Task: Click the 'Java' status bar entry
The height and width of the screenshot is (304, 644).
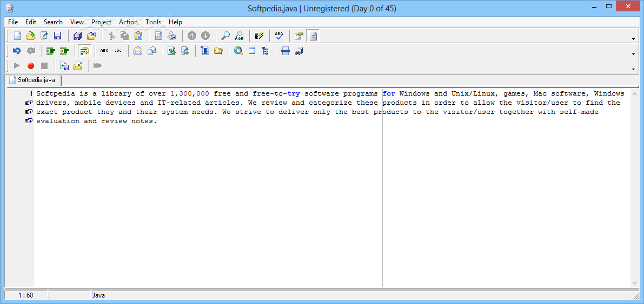Action: pyautogui.click(x=98, y=295)
